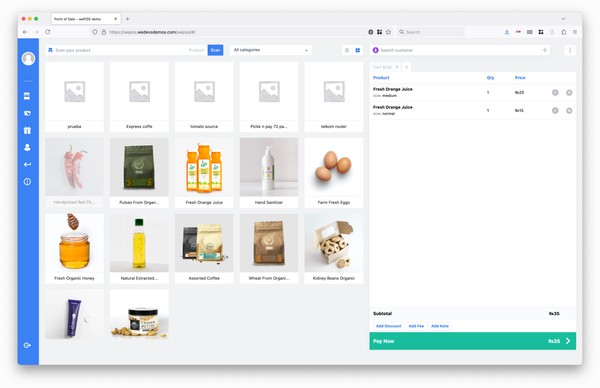The image size is (600, 388).
Task: Open the browser hamburger menu
Action: [575, 32]
